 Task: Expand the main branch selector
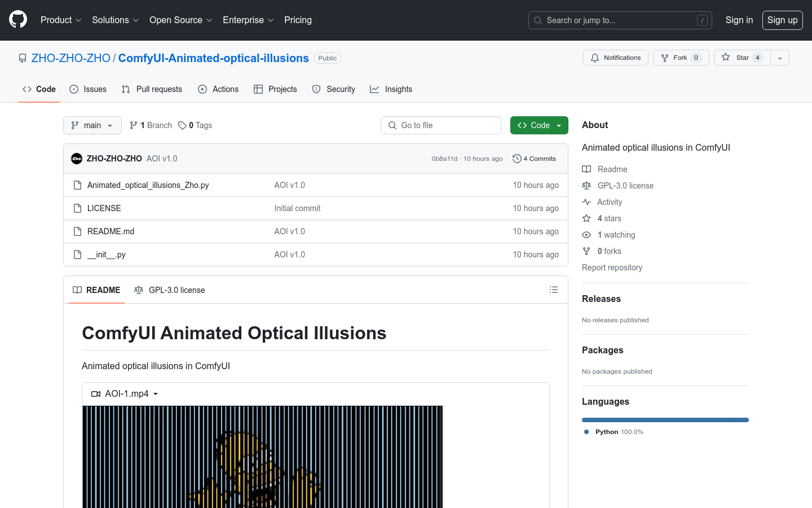tap(92, 125)
